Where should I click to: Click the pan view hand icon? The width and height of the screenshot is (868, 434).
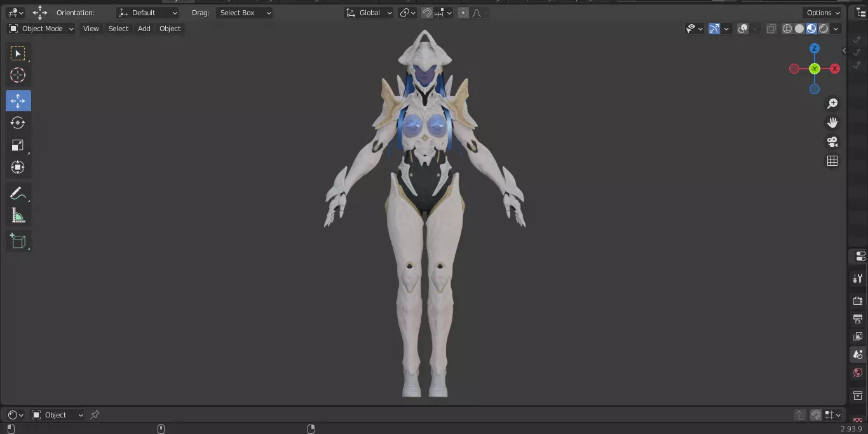click(x=832, y=123)
